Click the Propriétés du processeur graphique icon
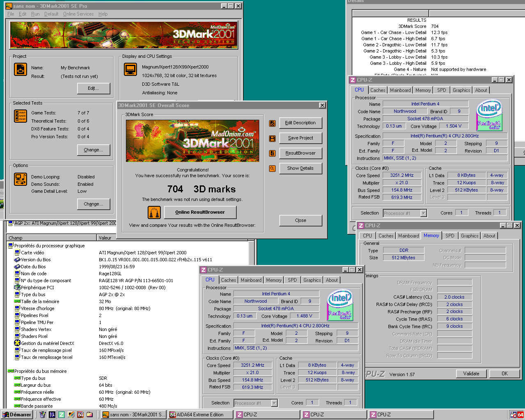525x420 pixels. coord(11,246)
